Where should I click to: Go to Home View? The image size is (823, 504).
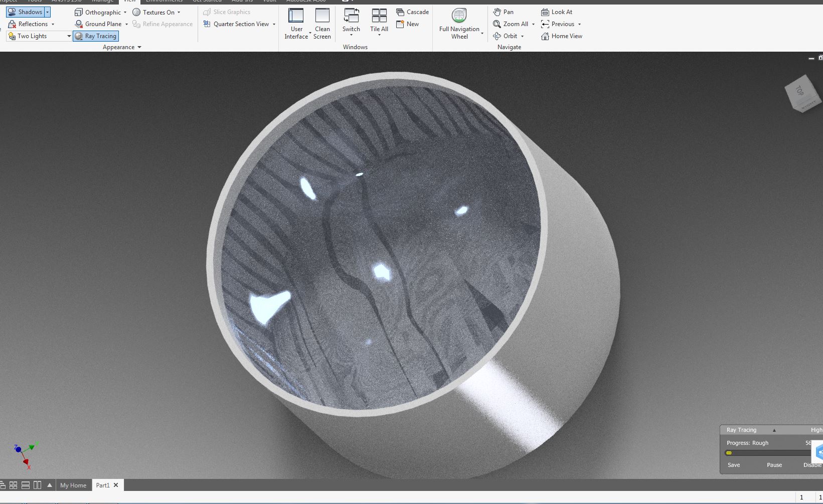pos(562,36)
